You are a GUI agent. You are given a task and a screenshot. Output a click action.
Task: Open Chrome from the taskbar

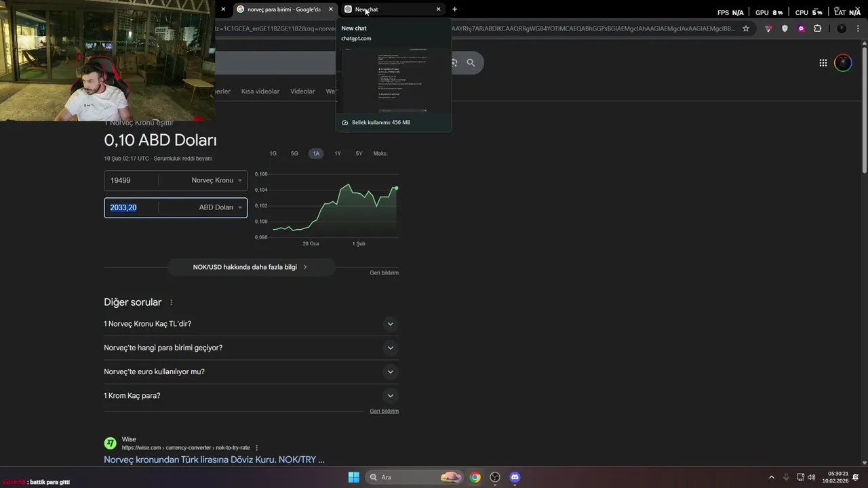pos(475,477)
